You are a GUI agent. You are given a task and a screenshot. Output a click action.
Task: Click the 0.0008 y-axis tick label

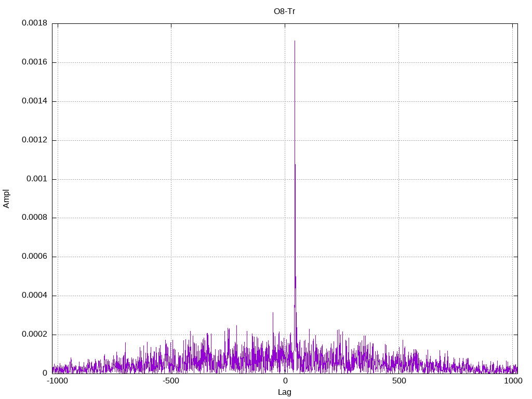(x=34, y=218)
